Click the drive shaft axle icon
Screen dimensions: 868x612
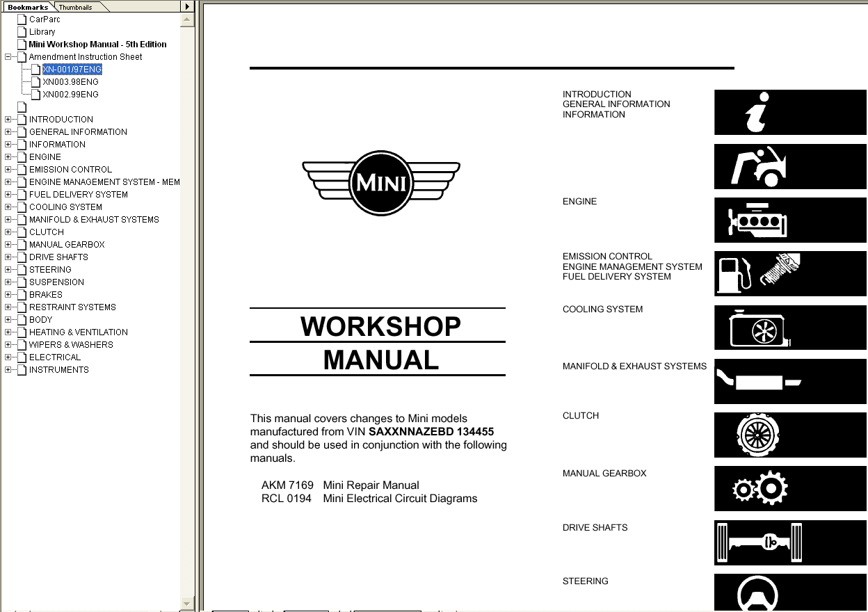click(x=758, y=542)
